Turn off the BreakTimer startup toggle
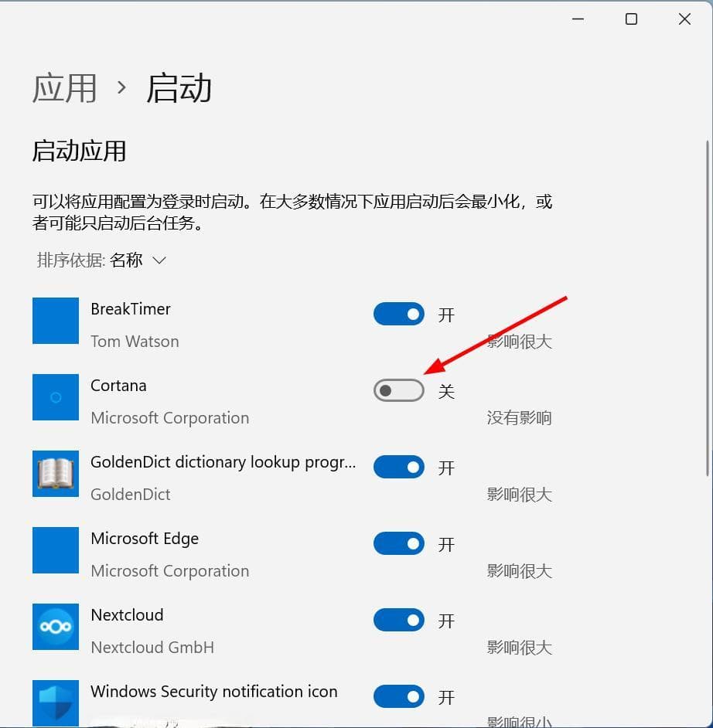 pos(398,314)
